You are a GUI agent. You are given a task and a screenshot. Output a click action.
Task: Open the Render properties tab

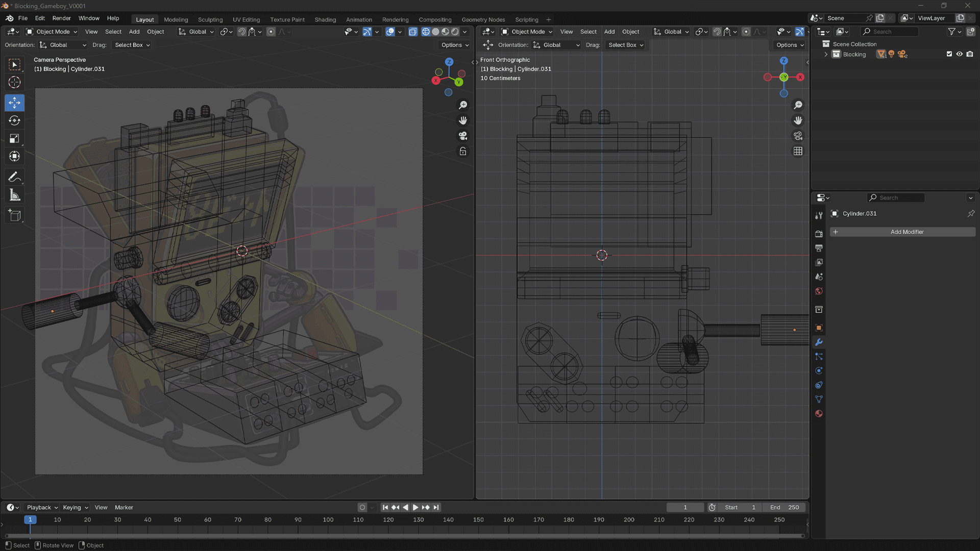point(819,234)
